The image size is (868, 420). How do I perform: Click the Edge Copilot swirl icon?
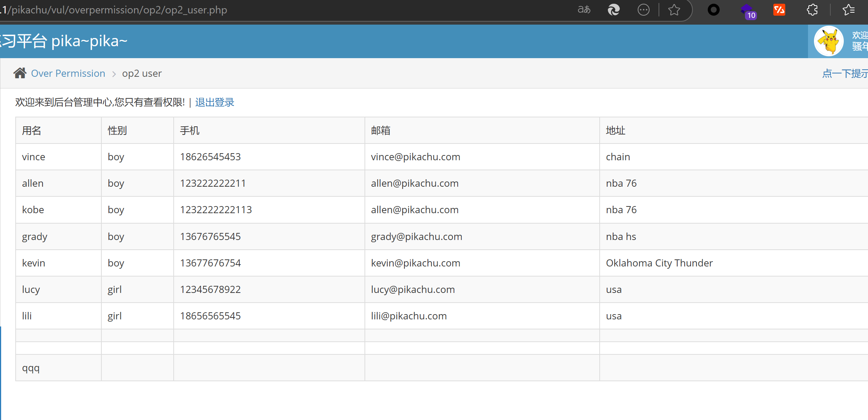click(613, 10)
